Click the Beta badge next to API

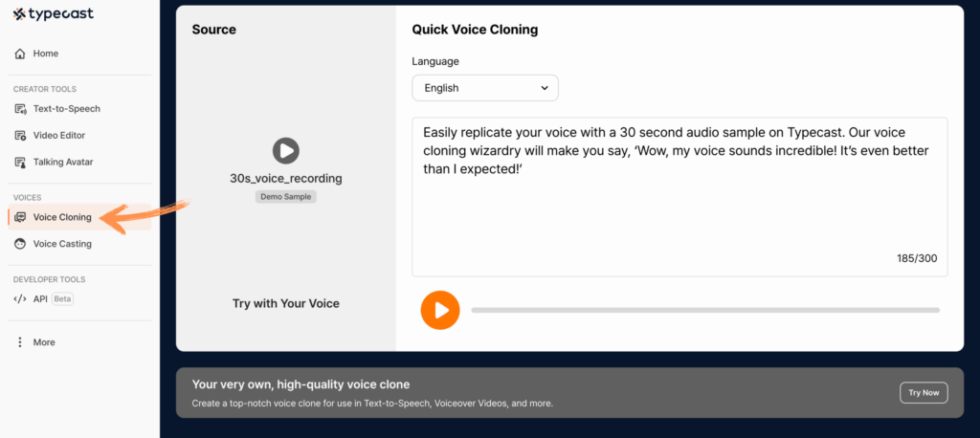pos(62,298)
